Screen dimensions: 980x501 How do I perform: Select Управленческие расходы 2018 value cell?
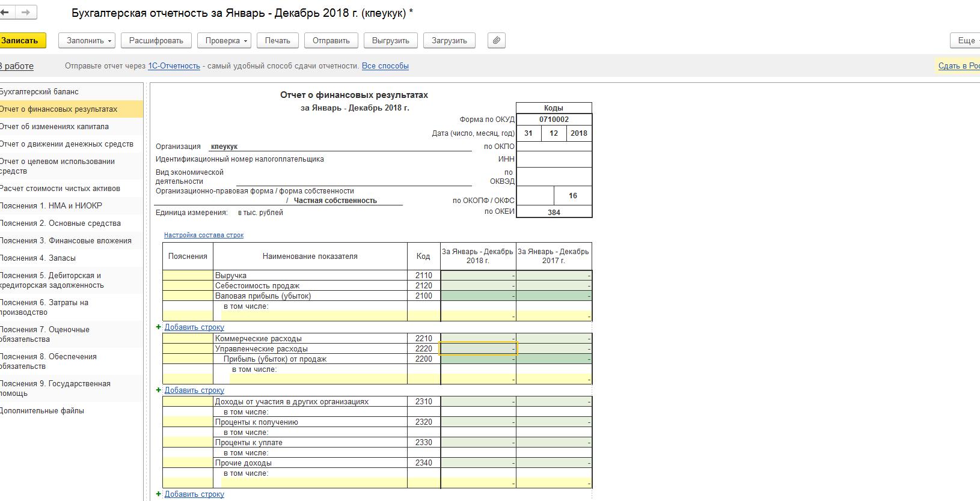click(479, 349)
